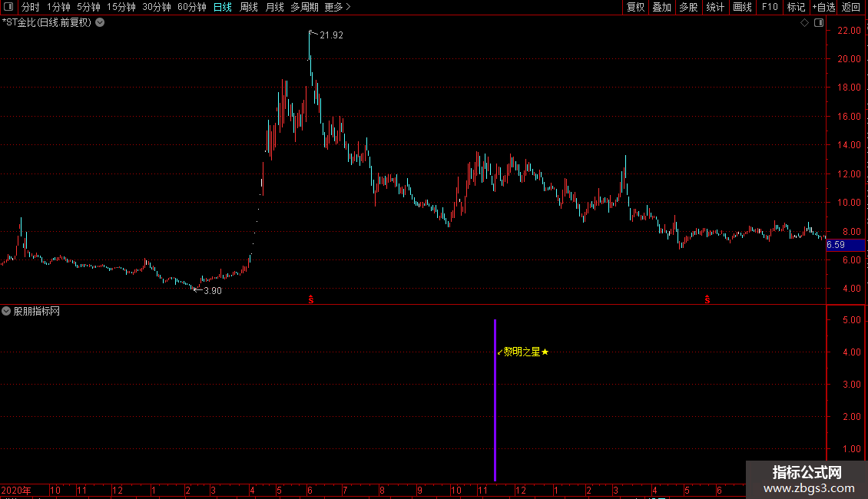The height and width of the screenshot is (499, 868).
Task: Click the 3.90 low price label
Action: tap(213, 291)
